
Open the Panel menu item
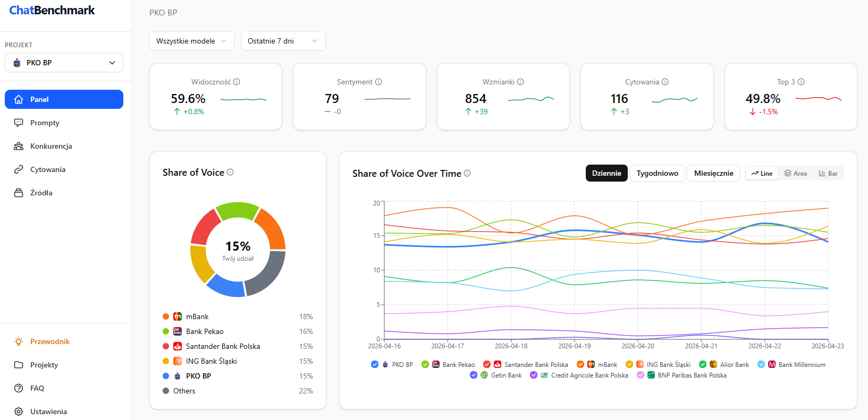[64, 99]
